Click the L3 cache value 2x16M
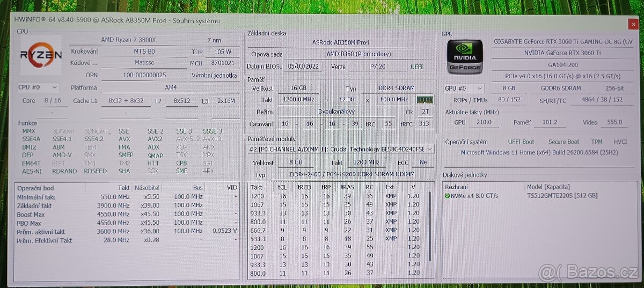This screenshot has height=288, width=644. 225,101
